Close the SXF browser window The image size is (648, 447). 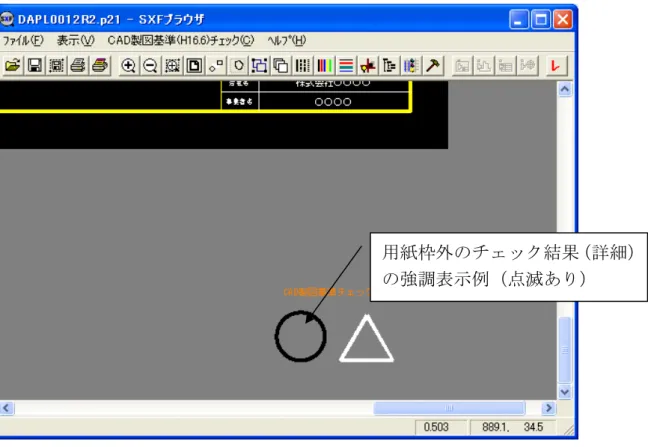[562, 19]
